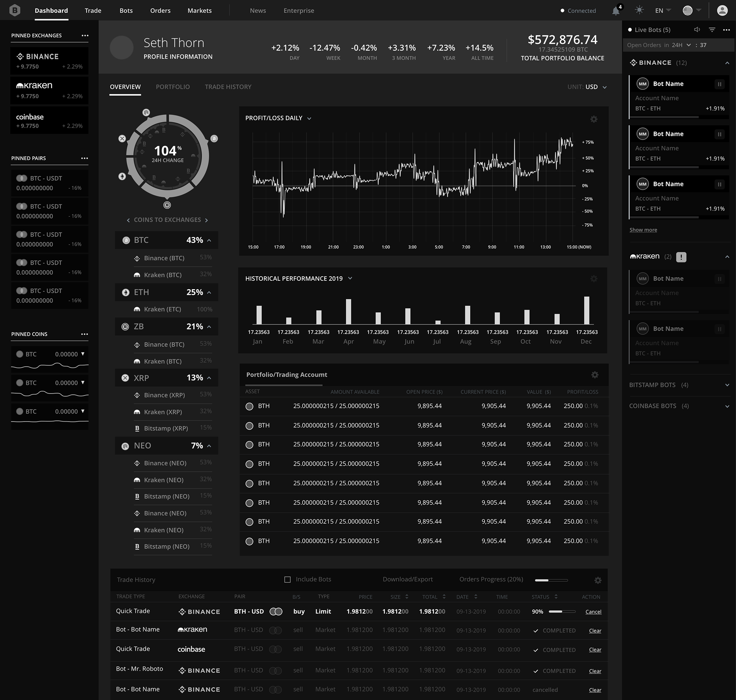This screenshot has height=700, width=736.
Task: Open Pinned Pairs more options
Action: (85, 158)
